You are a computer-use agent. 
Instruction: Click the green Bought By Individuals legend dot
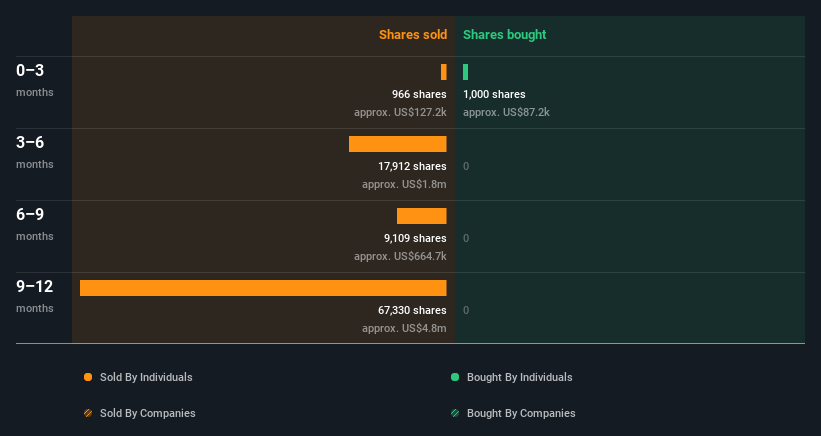tap(455, 377)
